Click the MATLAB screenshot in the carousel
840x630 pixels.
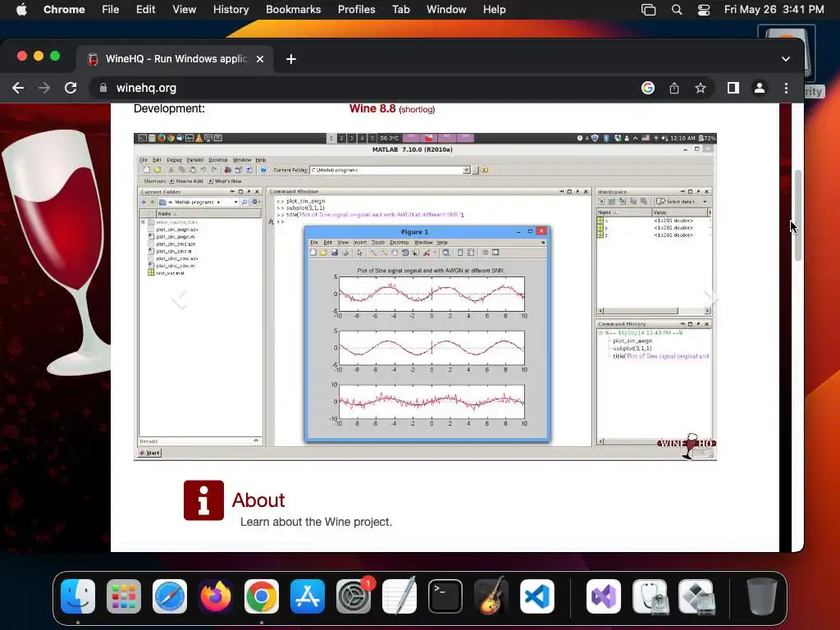[425, 296]
